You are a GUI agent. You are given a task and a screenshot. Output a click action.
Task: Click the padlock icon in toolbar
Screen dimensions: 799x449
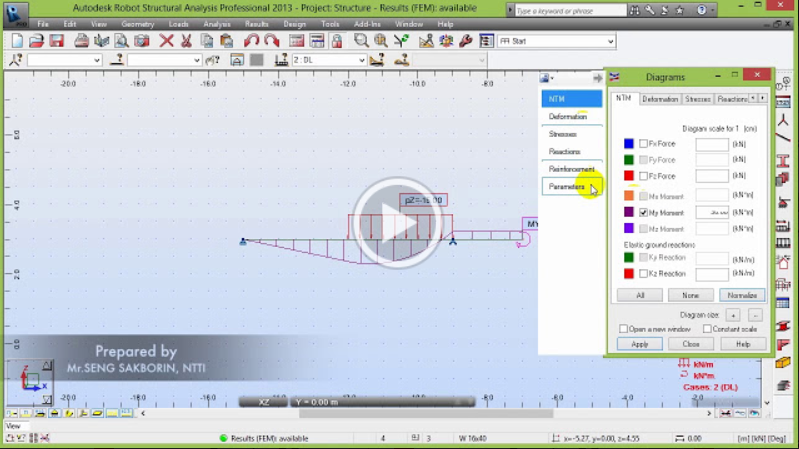(337, 41)
